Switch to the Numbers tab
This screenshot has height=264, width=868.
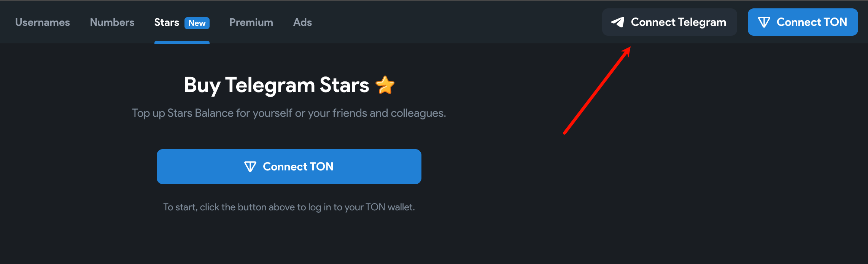pyautogui.click(x=112, y=22)
